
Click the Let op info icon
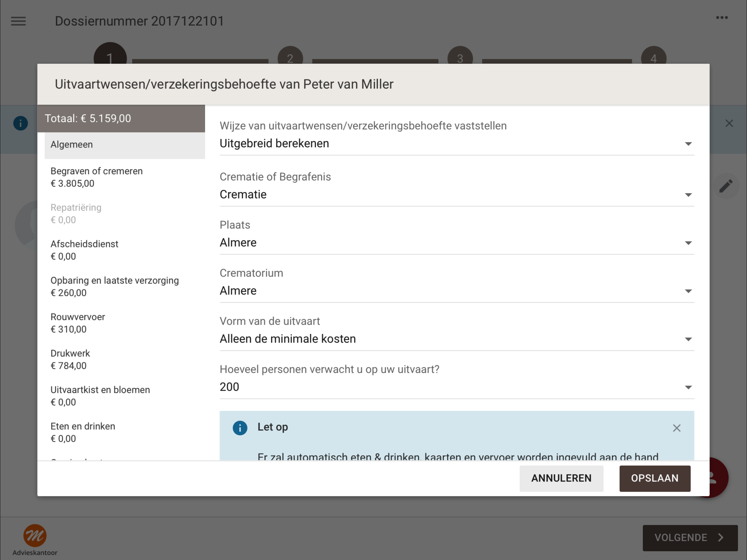pos(240,428)
